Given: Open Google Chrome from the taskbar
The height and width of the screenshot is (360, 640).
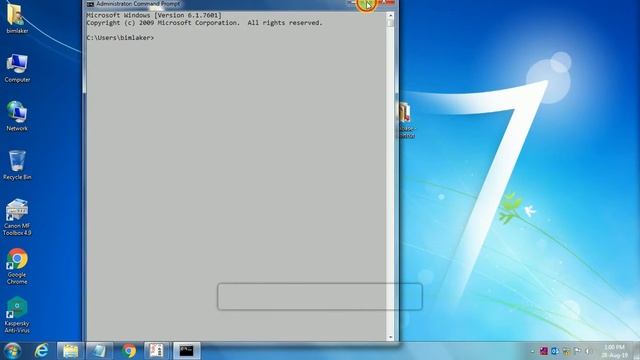Looking at the screenshot, I should [129, 351].
